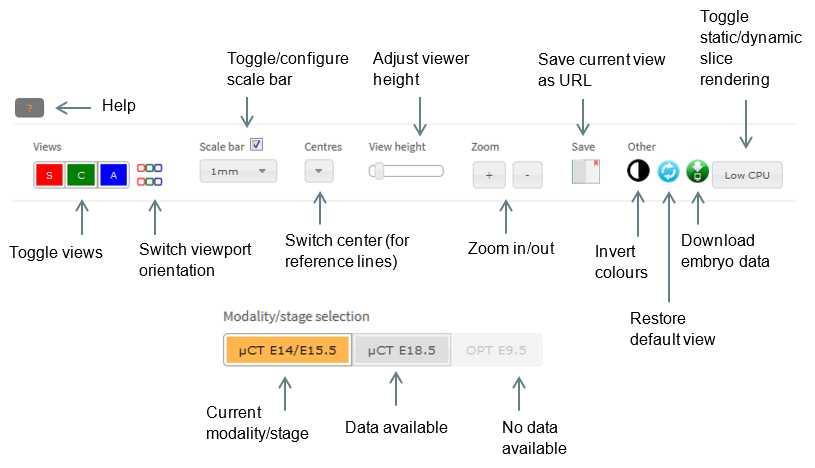This screenshot has width=815, height=468.
Task: Click the View height slider handle
Action: click(379, 171)
